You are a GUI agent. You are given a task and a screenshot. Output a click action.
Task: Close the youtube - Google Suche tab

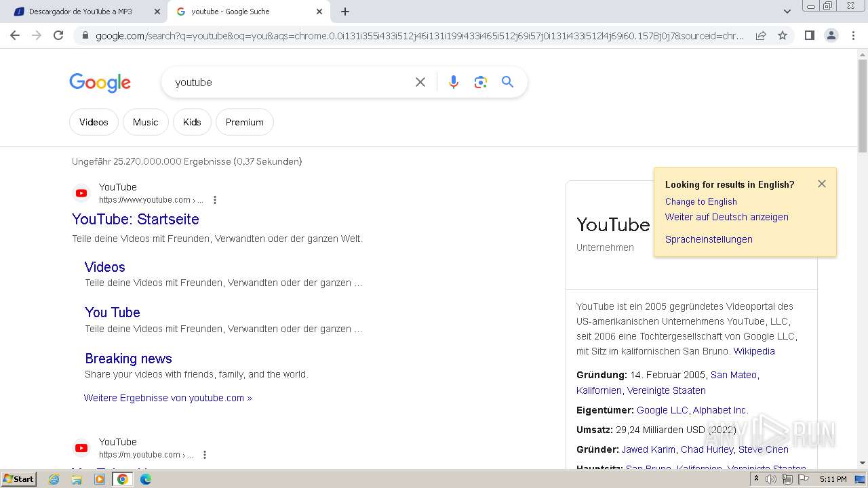click(319, 12)
